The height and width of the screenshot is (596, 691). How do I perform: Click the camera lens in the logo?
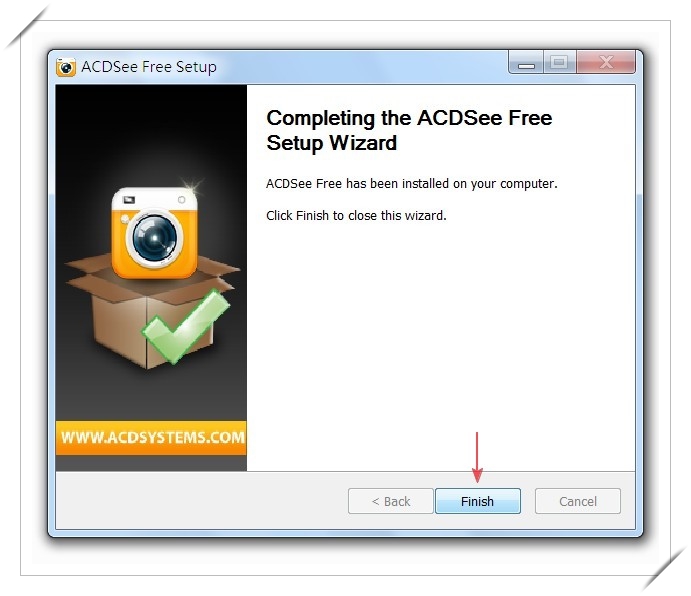155,239
